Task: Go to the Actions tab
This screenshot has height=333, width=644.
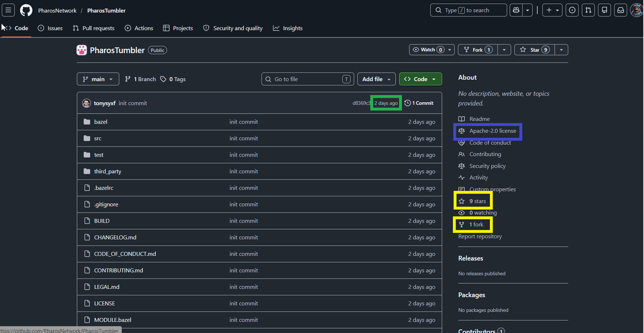Action: (x=139, y=28)
